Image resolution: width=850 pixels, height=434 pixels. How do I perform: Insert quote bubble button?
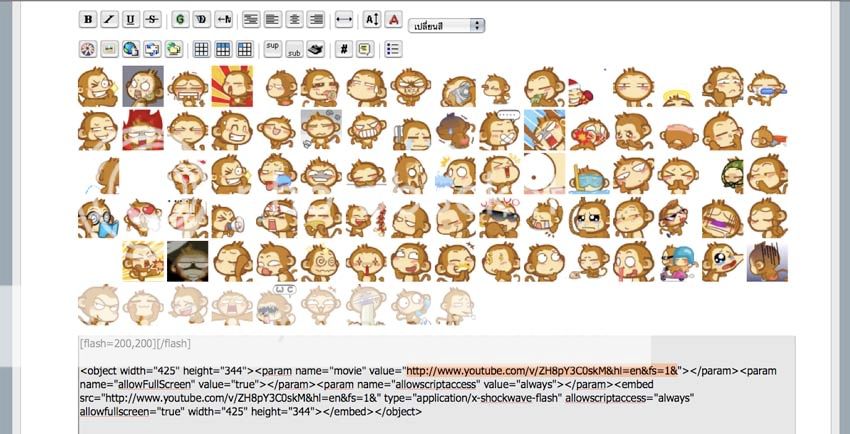[x=365, y=49]
